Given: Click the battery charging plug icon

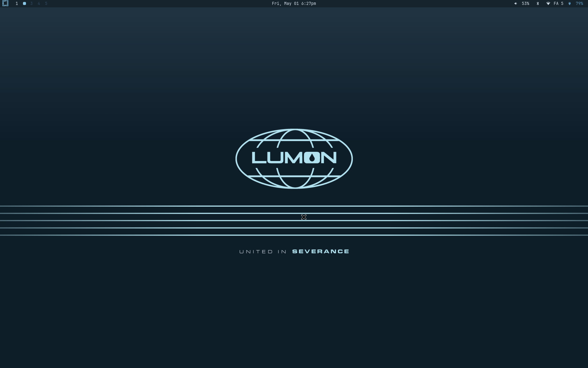Looking at the screenshot, I should tap(570, 4).
